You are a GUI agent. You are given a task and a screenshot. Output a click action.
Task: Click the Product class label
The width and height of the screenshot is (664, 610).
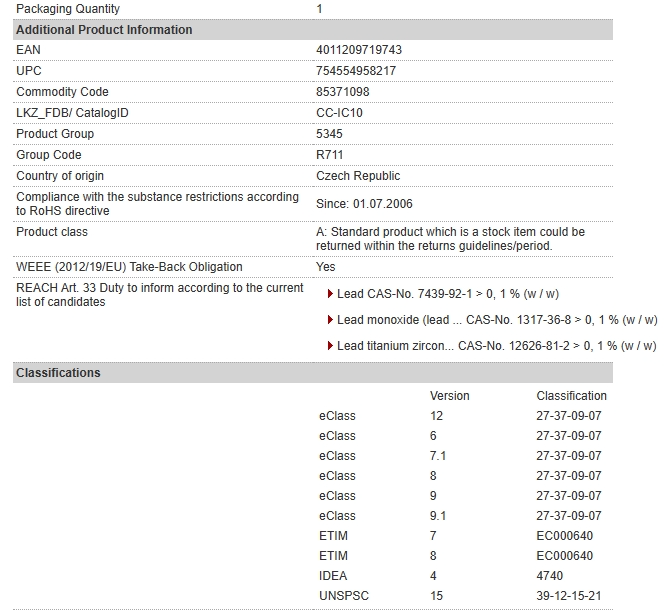(52, 232)
